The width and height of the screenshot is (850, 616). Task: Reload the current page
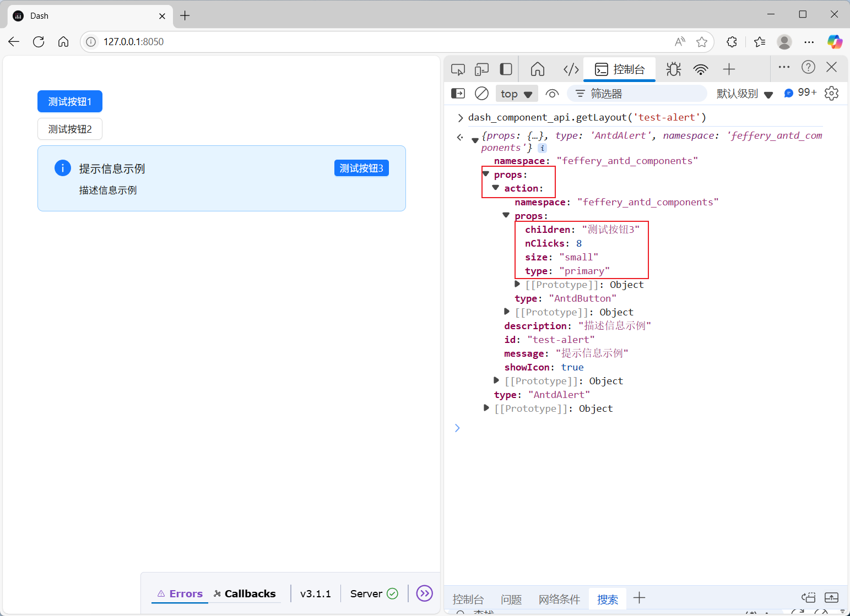point(39,41)
